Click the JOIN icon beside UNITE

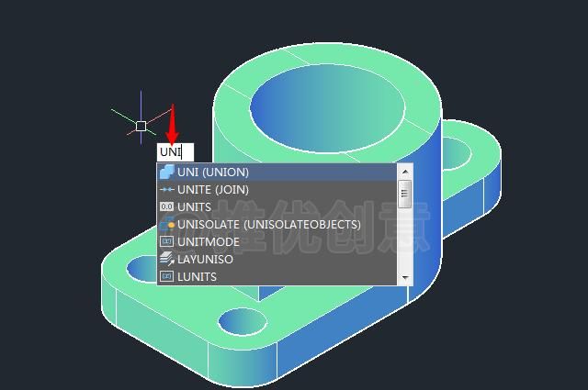click(x=166, y=189)
